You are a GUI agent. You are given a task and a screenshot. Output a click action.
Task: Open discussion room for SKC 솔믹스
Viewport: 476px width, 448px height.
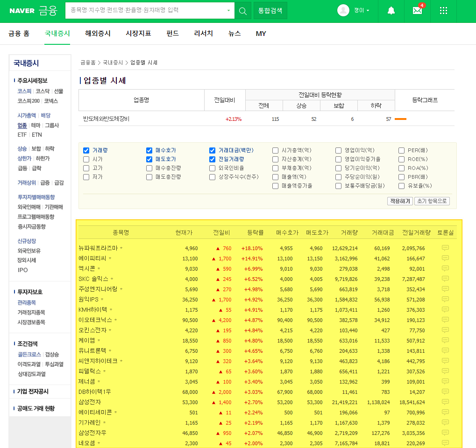(x=445, y=279)
